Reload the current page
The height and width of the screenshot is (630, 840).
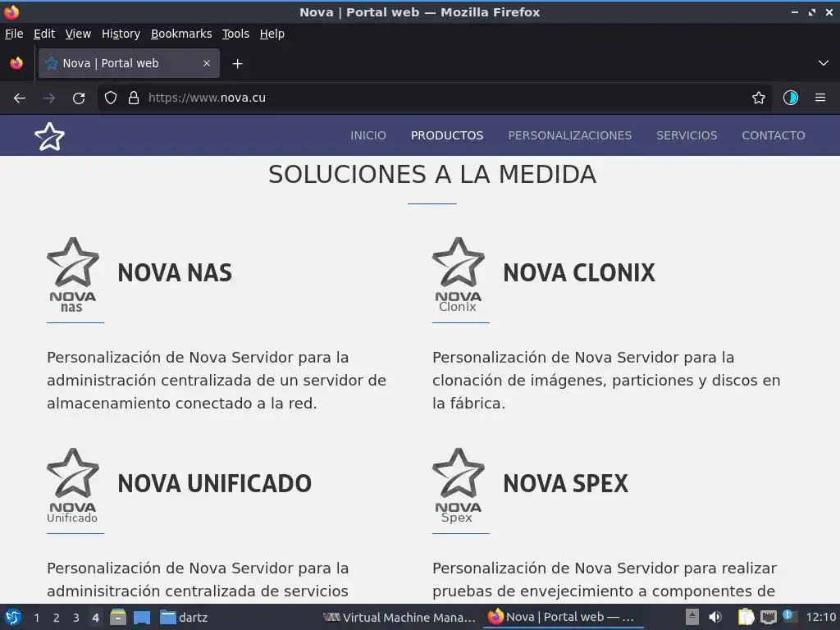79,98
